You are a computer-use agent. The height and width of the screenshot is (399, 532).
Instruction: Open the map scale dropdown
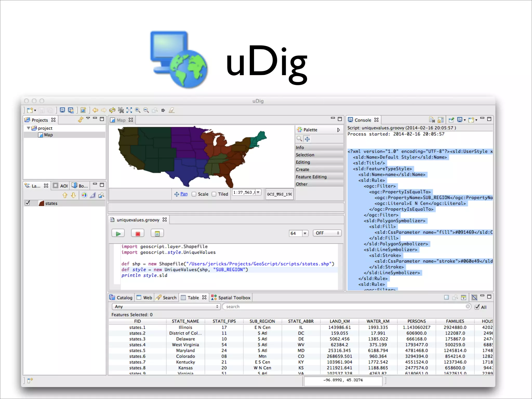pyautogui.click(x=258, y=192)
